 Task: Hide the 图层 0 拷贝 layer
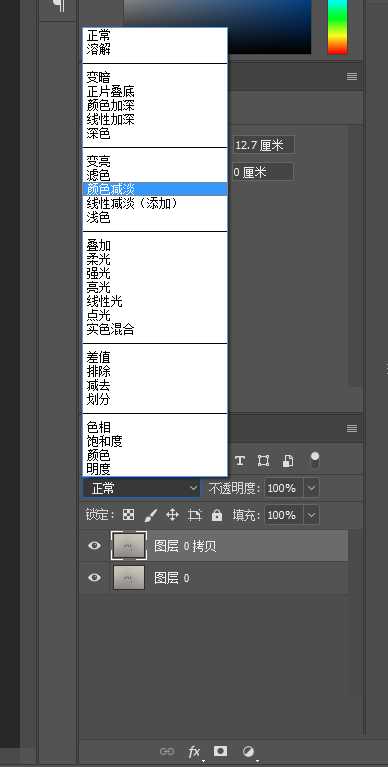point(95,545)
